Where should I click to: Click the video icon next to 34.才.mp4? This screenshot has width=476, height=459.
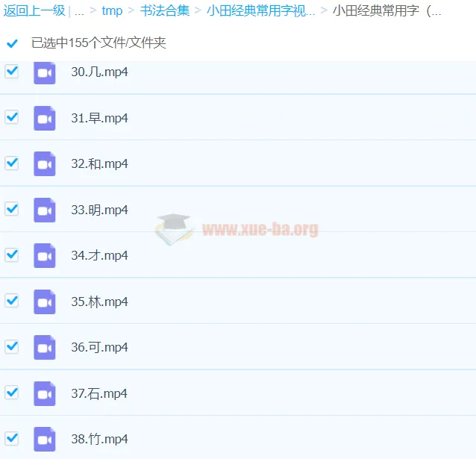coord(45,255)
